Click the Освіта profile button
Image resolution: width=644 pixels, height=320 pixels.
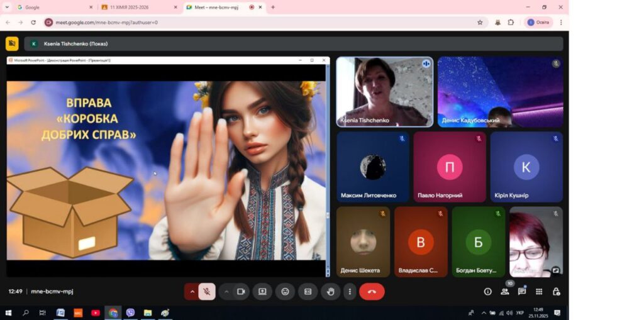[x=538, y=22]
